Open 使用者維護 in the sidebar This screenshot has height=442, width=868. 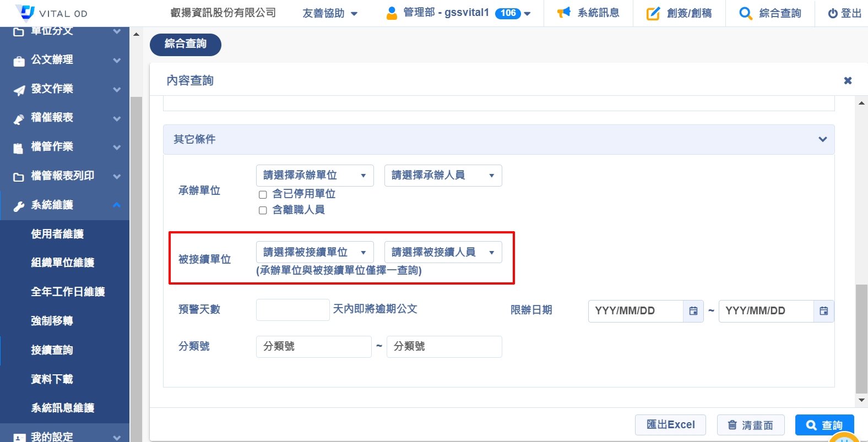57,234
